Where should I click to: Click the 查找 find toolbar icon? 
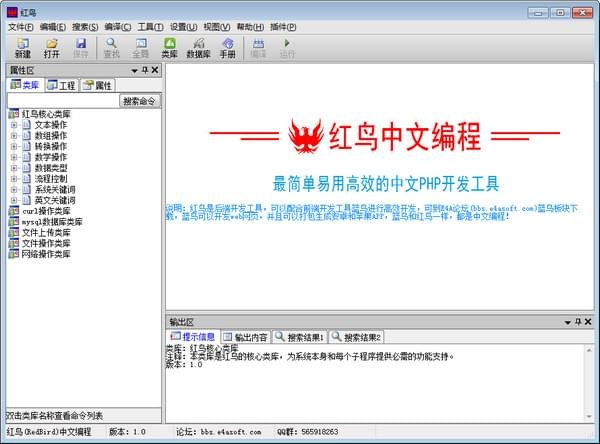coord(111,48)
